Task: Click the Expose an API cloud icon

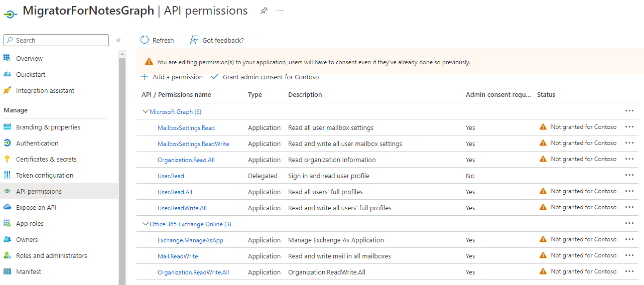Action: [x=7, y=207]
